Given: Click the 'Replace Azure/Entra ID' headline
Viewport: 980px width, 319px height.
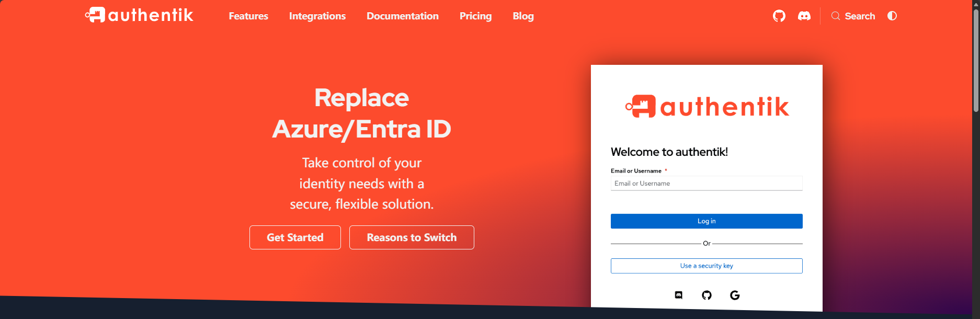Looking at the screenshot, I should tap(361, 113).
